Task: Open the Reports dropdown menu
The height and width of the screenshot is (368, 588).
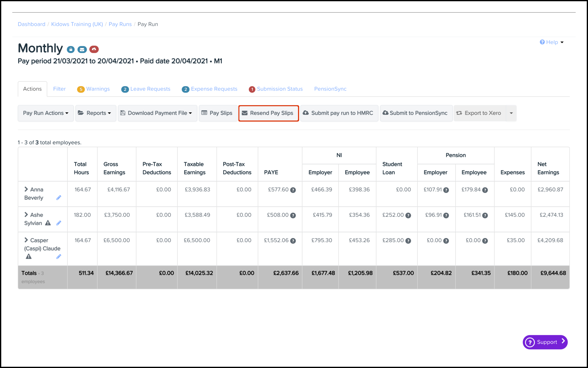Action: 96,113
